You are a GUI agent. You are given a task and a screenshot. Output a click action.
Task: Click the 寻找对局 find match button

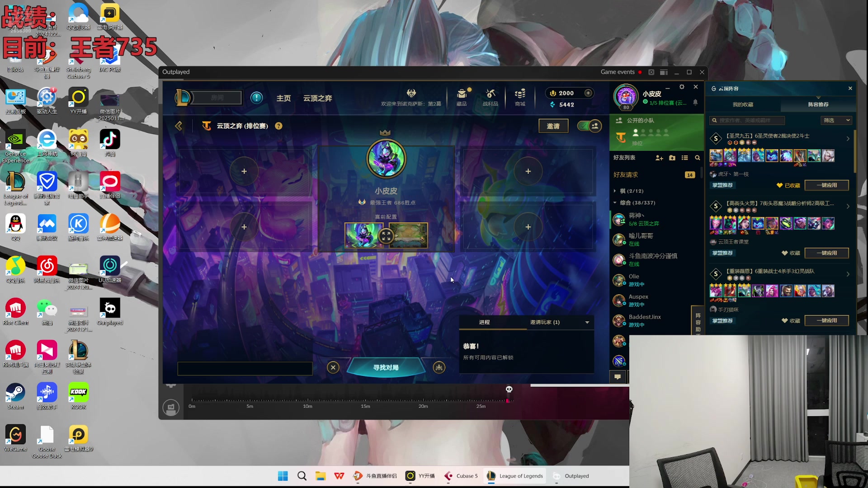tap(386, 367)
